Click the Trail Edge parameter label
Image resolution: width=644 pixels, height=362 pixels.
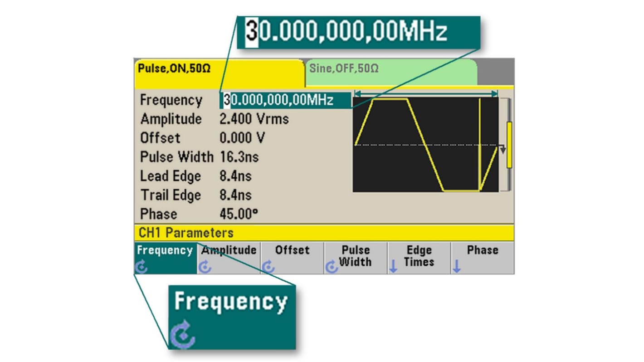[x=171, y=195]
